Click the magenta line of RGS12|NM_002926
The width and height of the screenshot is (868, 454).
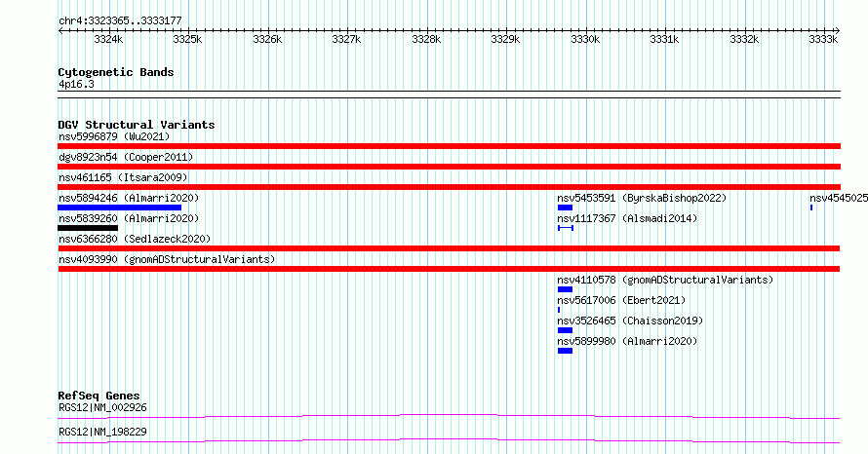[449, 416]
